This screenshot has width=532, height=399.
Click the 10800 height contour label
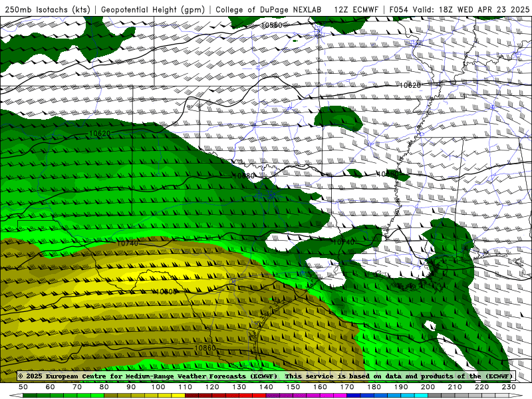166,291
